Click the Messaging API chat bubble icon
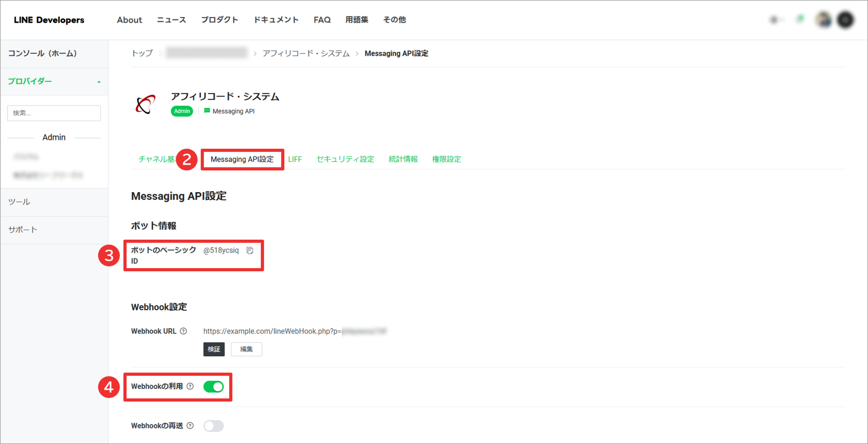This screenshot has height=444, width=868. click(207, 111)
